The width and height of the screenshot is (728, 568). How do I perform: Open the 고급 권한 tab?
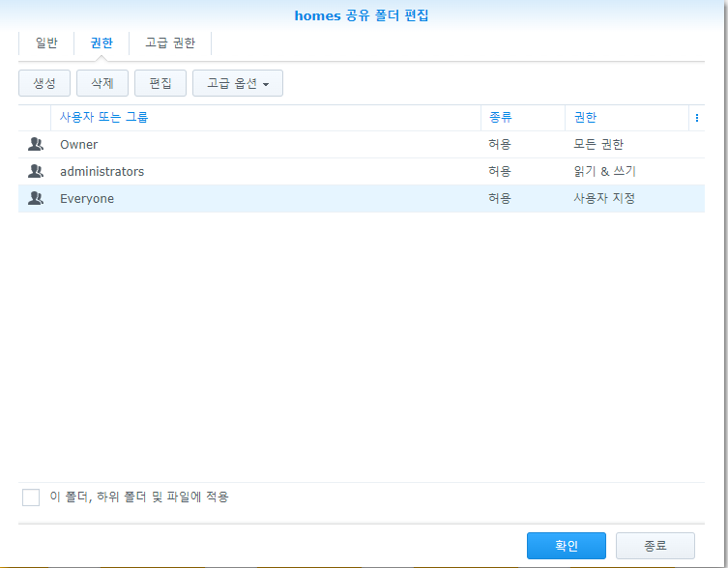170,43
